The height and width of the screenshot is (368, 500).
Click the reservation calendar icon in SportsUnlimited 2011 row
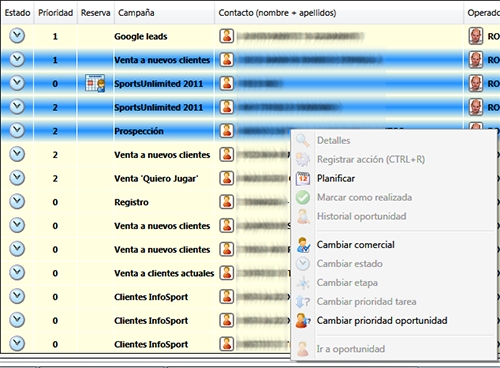click(x=95, y=83)
